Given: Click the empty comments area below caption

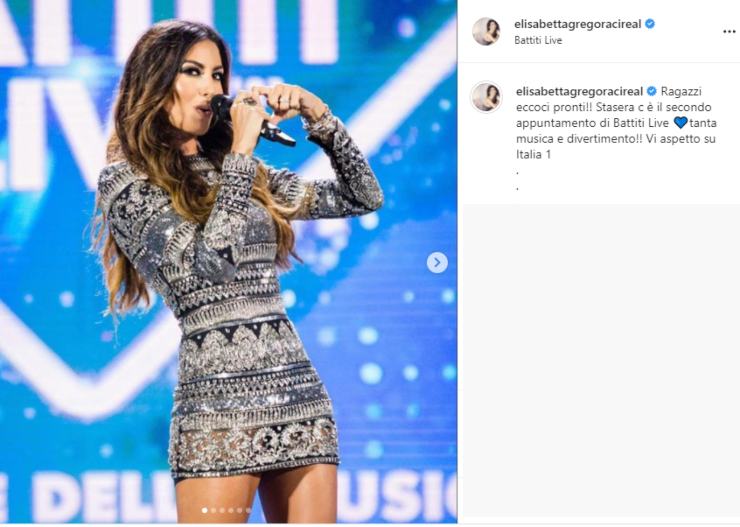Looking at the screenshot, I should point(599,361).
